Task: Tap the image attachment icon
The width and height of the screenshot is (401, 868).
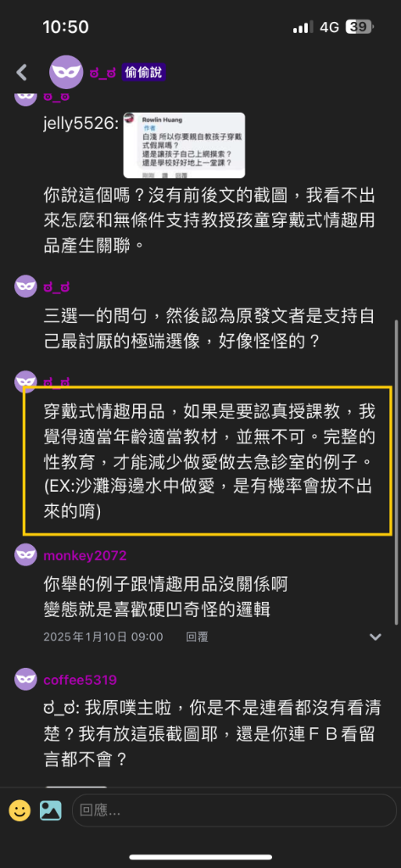Action: click(x=50, y=811)
